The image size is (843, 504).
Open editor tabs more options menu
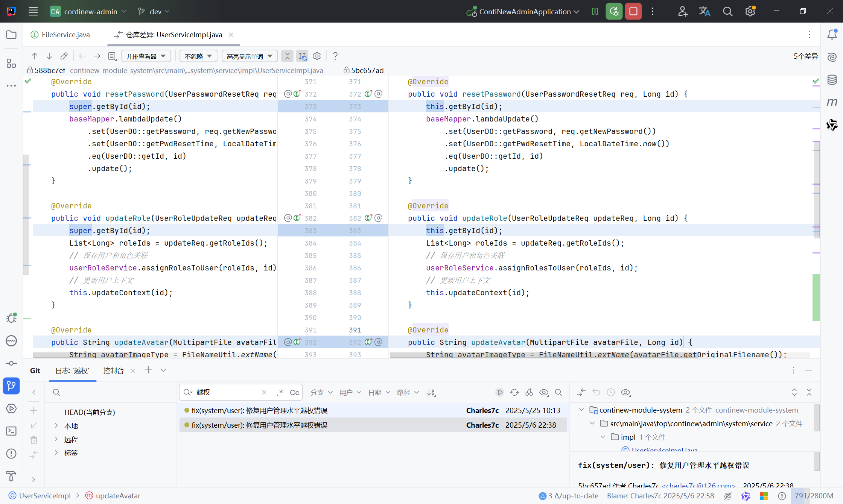[810, 35]
